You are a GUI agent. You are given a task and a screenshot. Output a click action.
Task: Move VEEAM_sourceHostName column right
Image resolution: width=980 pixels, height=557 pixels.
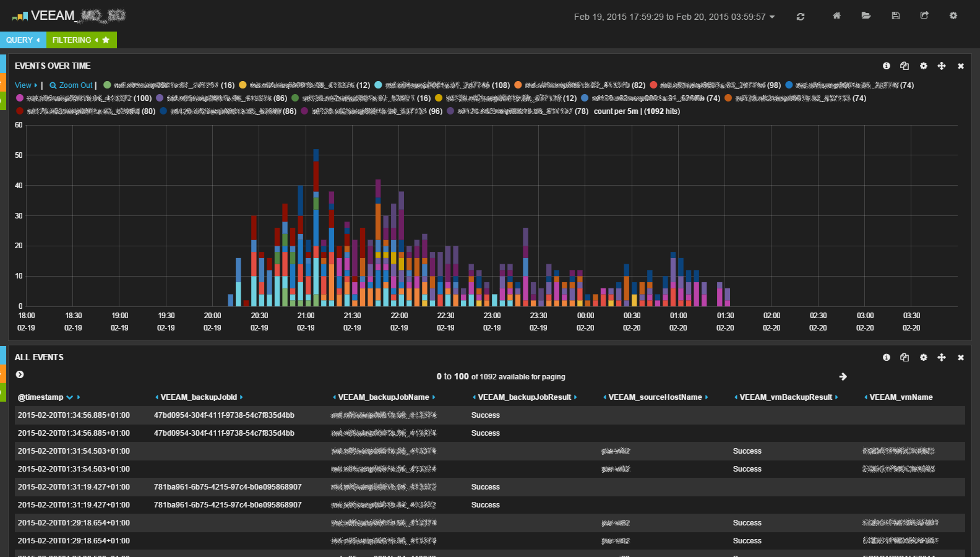pyautogui.click(x=707, y=397)
